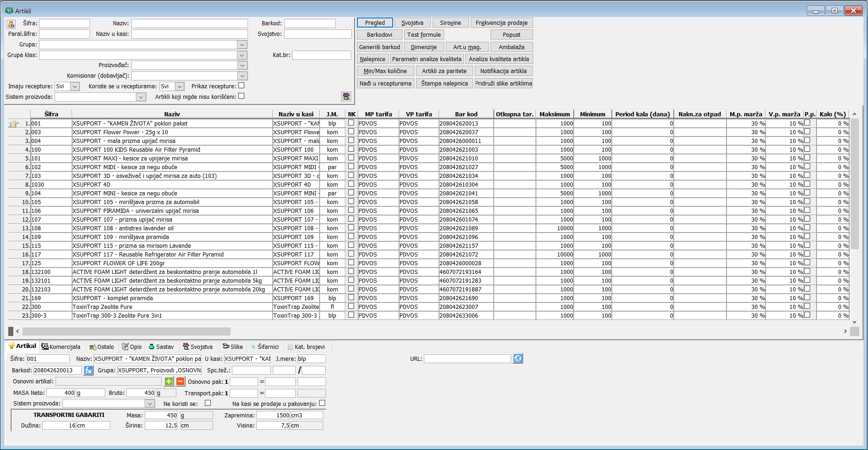Click the hand pointer row indicator
Screen dimensions: 868x450
point(14,123)
